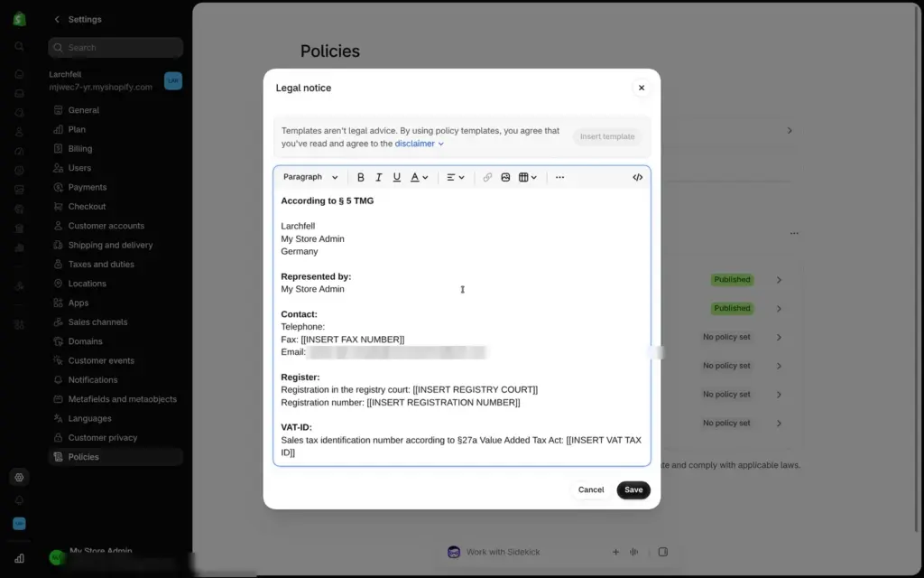Open the Paragraph style dropdown
The image size is (924, 578).
point(310,177)
